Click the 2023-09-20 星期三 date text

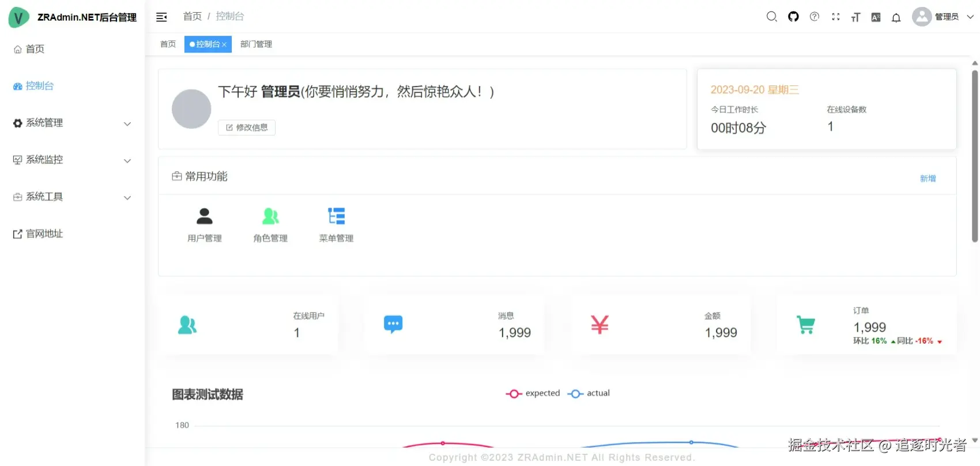755,90
